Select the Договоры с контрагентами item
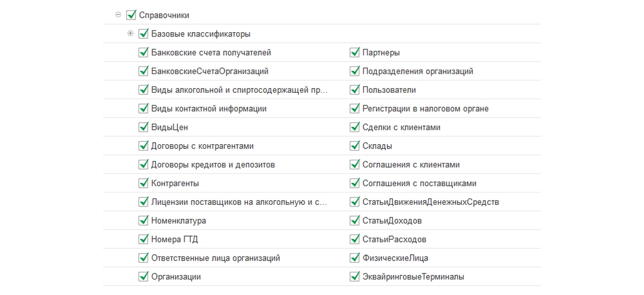 [x=202, y=146]
